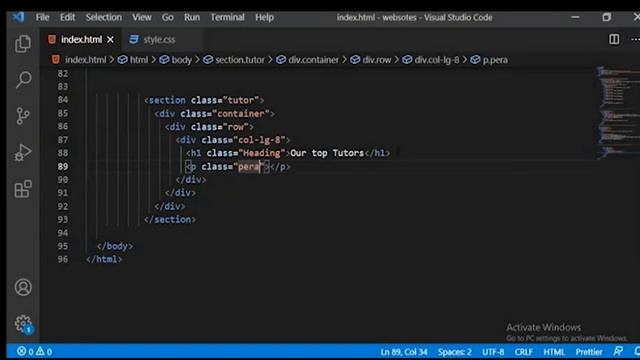The width and height of the screenshot is (640, 360).
Task: Restore down the VS Code window
Action: point(607,17)
